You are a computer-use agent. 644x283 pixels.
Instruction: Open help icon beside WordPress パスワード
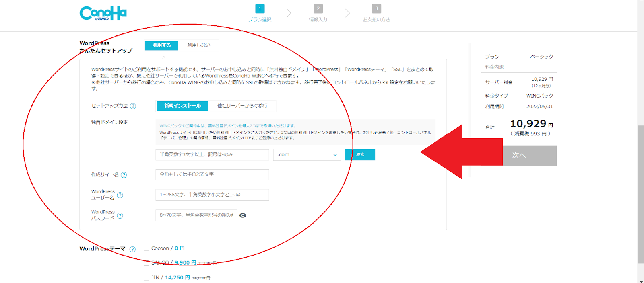[120, 216]
